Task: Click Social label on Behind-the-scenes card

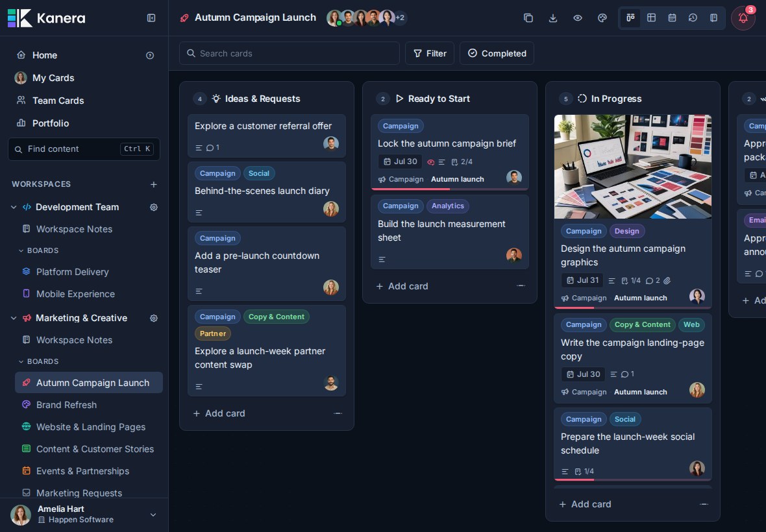Action: click(x=259, y=173)
